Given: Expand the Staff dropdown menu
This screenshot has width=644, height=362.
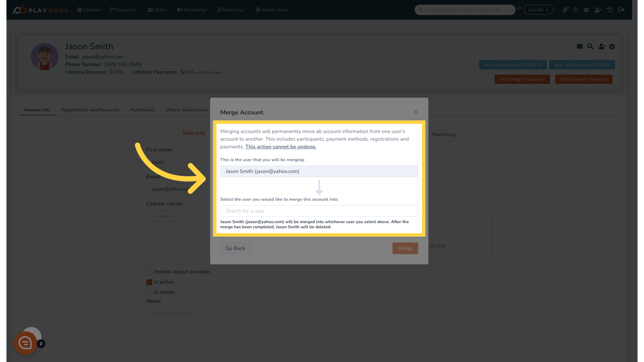Looking at the screenshot, I should click(x=158, y=10).
